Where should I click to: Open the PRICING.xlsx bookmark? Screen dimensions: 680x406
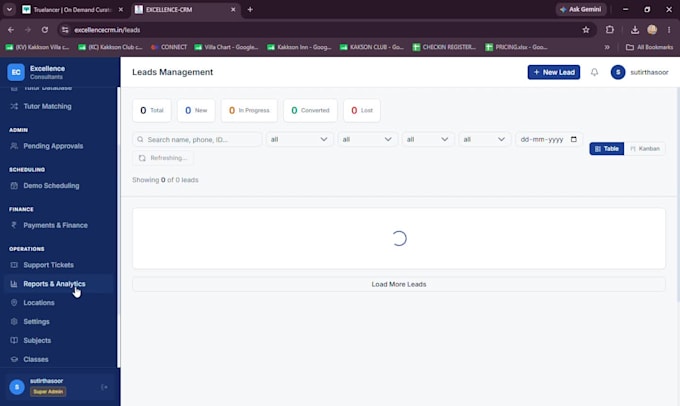point(517,47)
